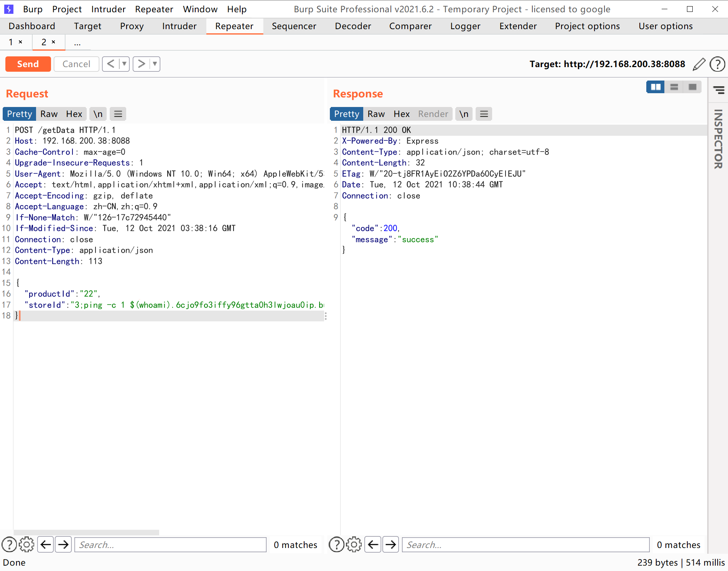The width and height of the screenshot is (728, 571).
Task: Click the storeId payload line
Action: click(x=169, y=305)
